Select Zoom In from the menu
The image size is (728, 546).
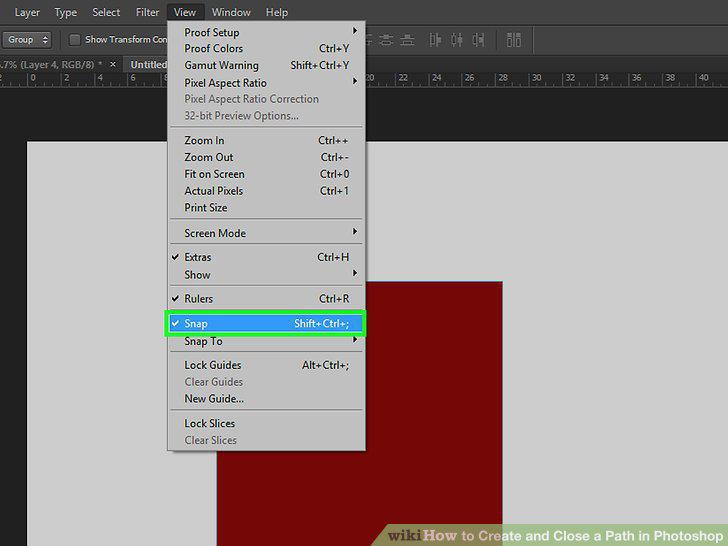266,140
